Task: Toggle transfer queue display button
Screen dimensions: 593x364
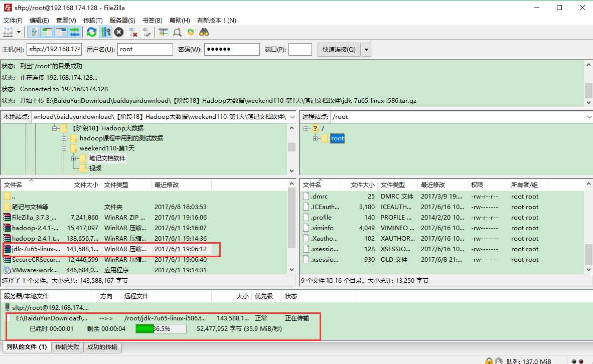Action: [x=75, y=32]
